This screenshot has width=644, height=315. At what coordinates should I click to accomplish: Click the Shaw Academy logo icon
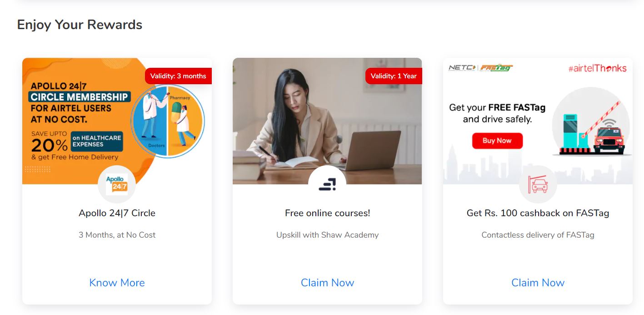327,184
